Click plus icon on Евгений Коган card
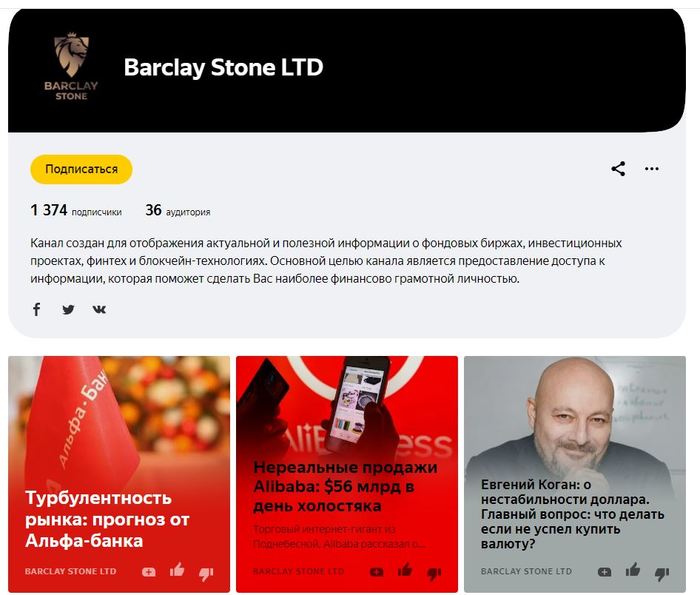This screenshot has height=595, width=700. point(604,572)
